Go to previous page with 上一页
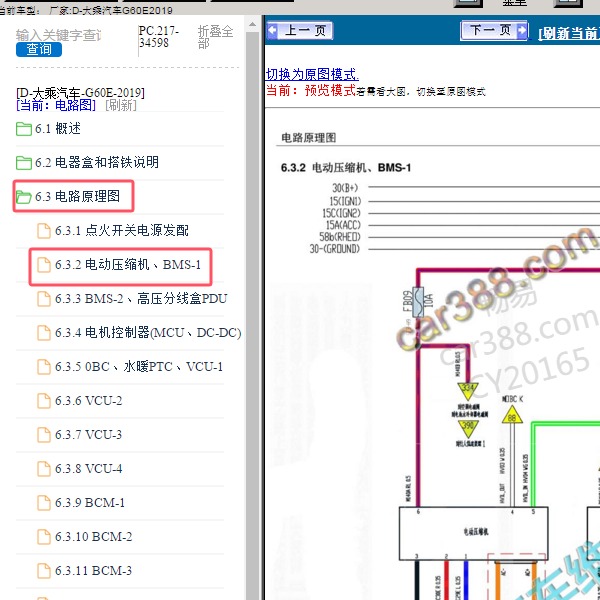Viewport: 600px width, 600px height. (x=300, y=30)
